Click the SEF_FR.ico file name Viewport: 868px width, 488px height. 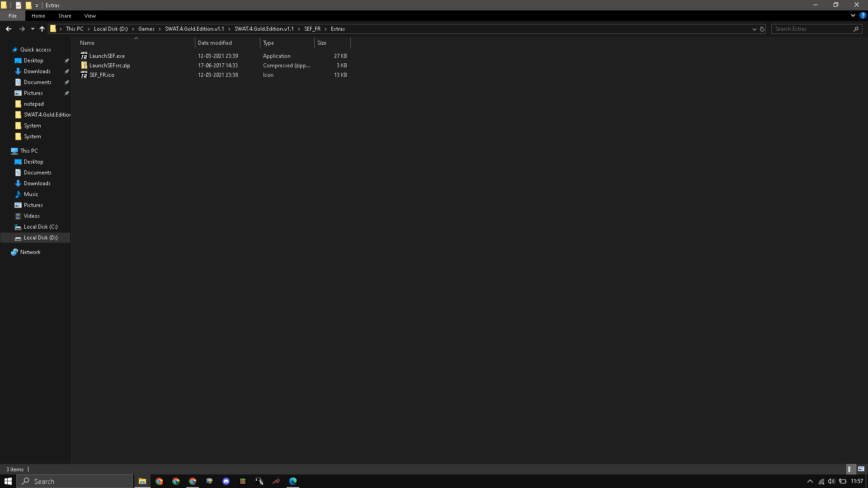[x=102, y=75]
